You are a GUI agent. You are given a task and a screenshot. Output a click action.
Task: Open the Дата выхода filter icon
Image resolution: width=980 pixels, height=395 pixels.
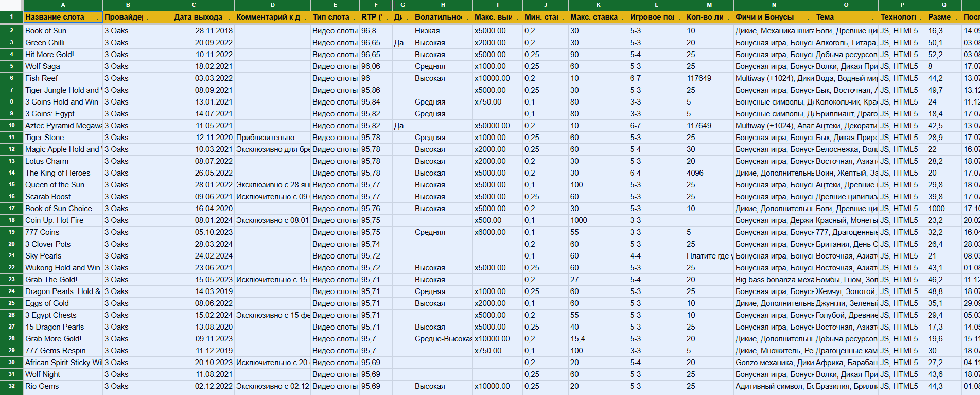pos(229,18)
